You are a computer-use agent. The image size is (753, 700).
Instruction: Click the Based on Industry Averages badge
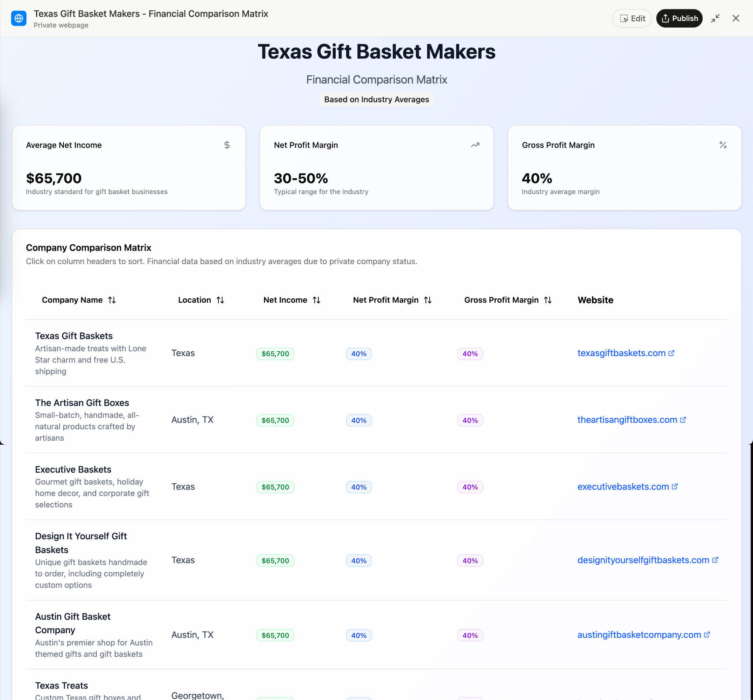coord(376,99)
